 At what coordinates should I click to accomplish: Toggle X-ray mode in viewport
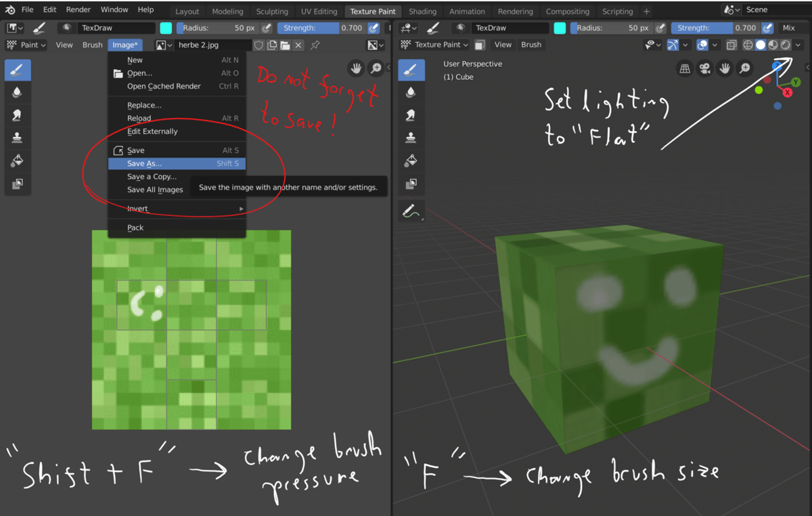[731, 45]
